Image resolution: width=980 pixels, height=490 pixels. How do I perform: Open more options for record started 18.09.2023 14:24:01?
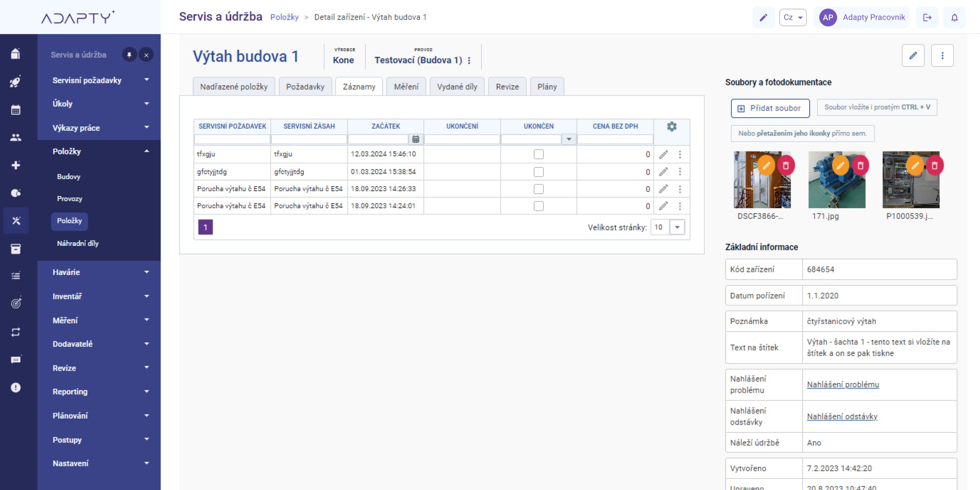pyautogui.click(x=680, y=206)
